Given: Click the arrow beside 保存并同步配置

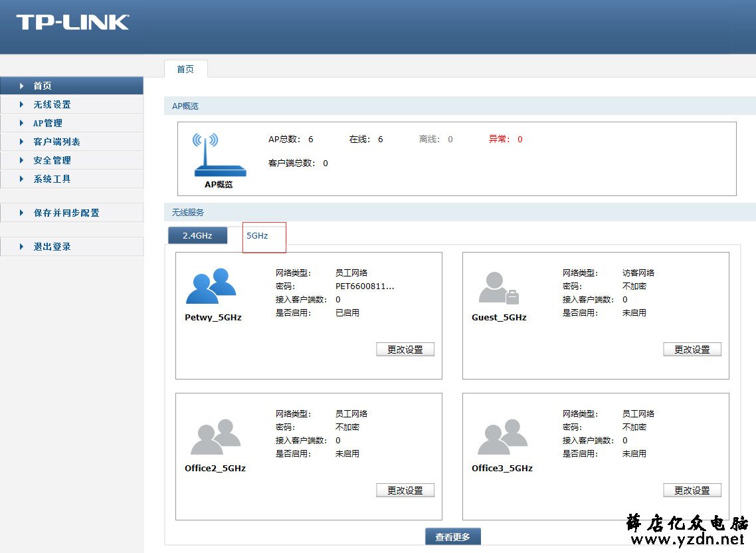Looking at the screenshot, I should [21, 212].
